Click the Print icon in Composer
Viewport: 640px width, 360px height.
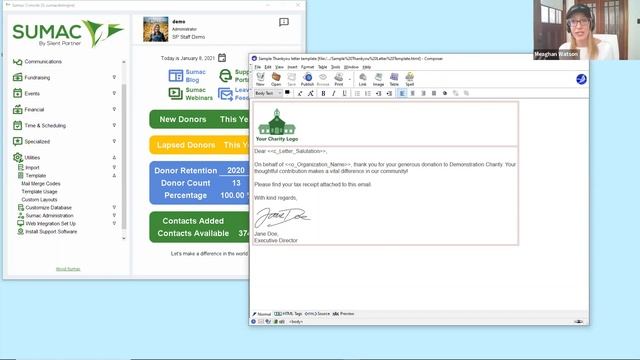tap(338, 79)
